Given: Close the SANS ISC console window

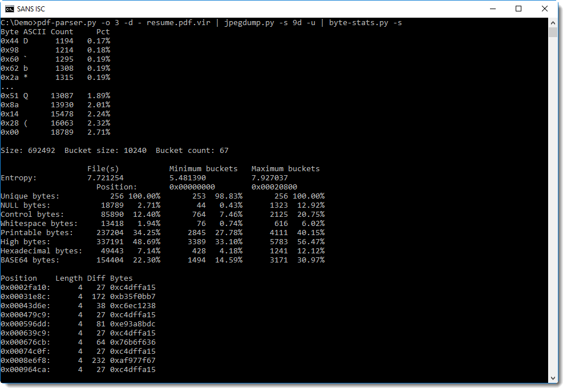Looking at the screenshot, I should click(x=545, y=9).
